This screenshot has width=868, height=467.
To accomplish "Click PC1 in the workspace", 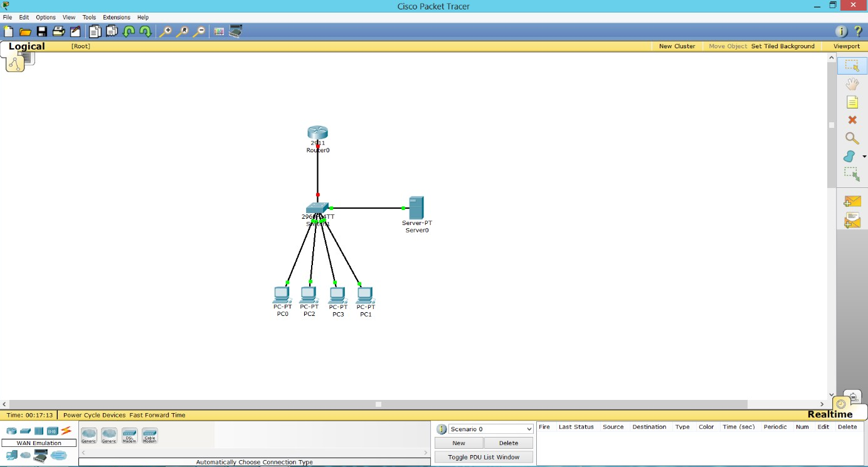I will (x=364, y=295).
